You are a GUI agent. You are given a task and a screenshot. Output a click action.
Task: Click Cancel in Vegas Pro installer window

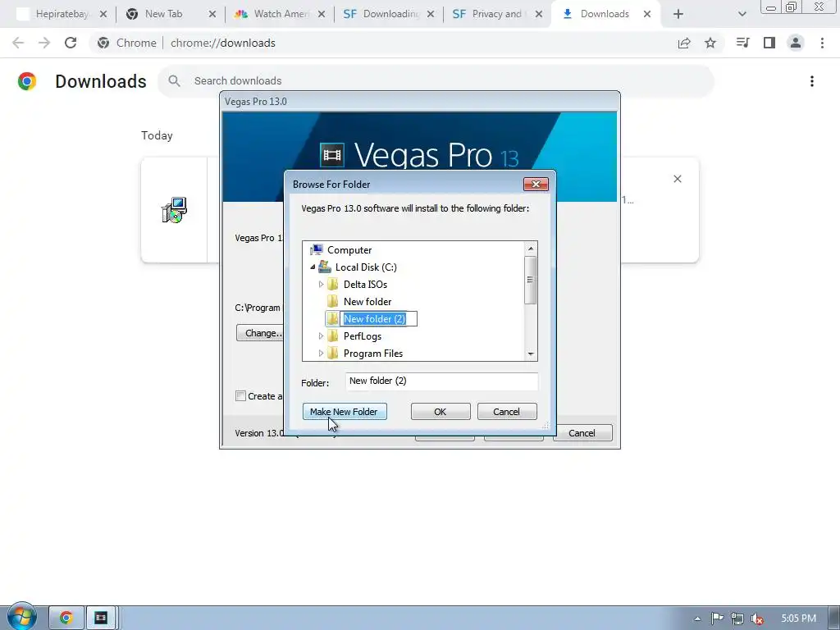[x=582, y=433]
